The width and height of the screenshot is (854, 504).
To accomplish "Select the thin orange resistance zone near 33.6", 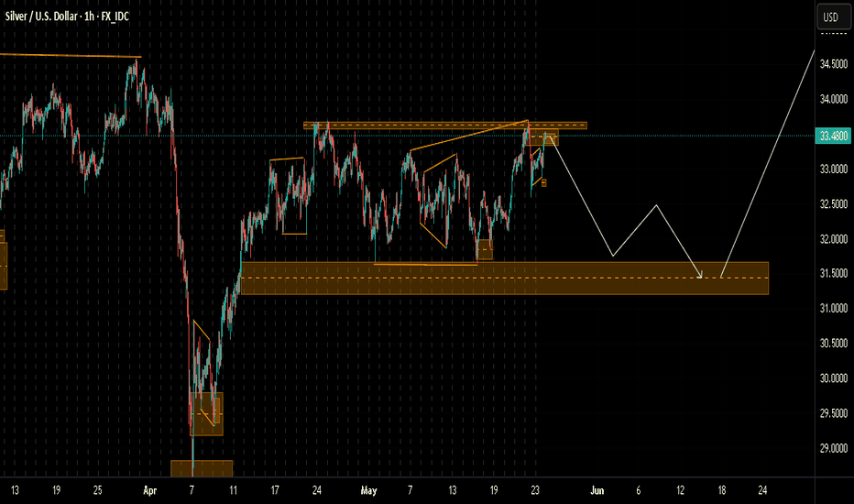I will point(445,126).
